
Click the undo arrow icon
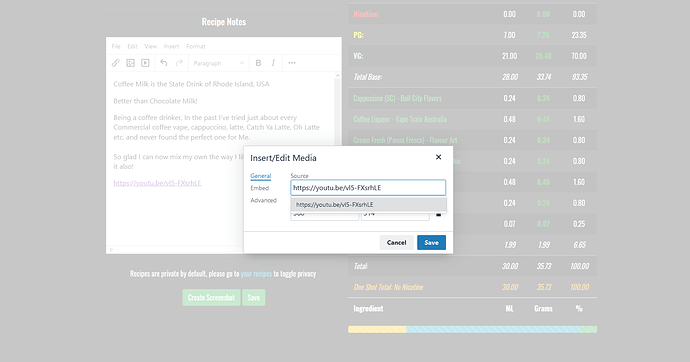pos(164,63)
